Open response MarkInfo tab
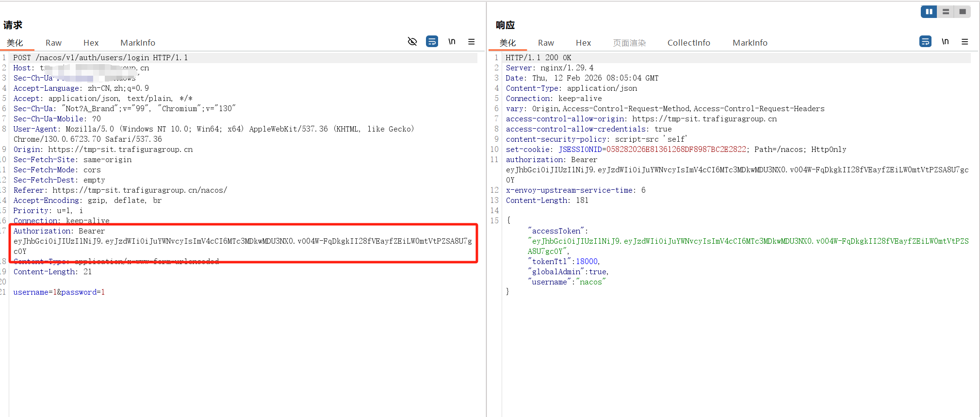 (750, 43)
